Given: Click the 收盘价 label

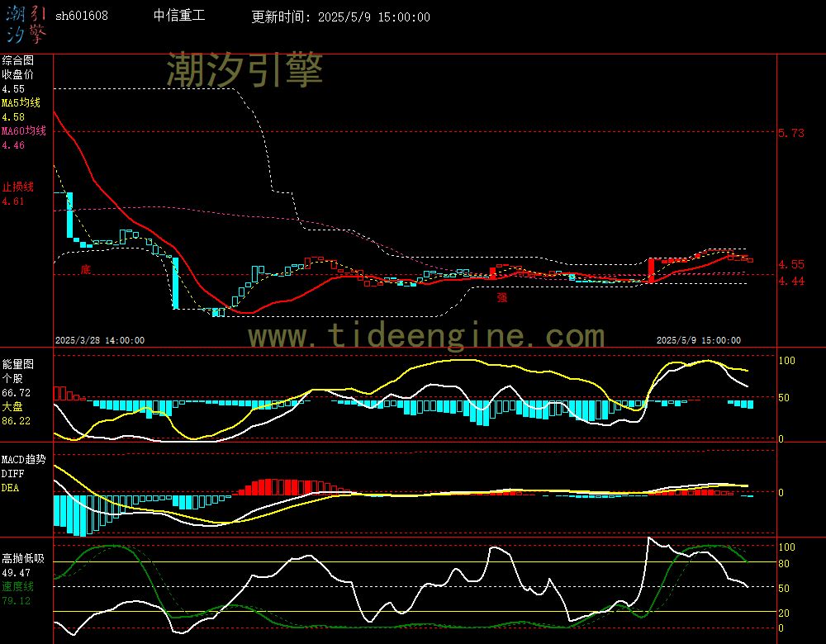Looking at the screenshot, I should (18, 75).
